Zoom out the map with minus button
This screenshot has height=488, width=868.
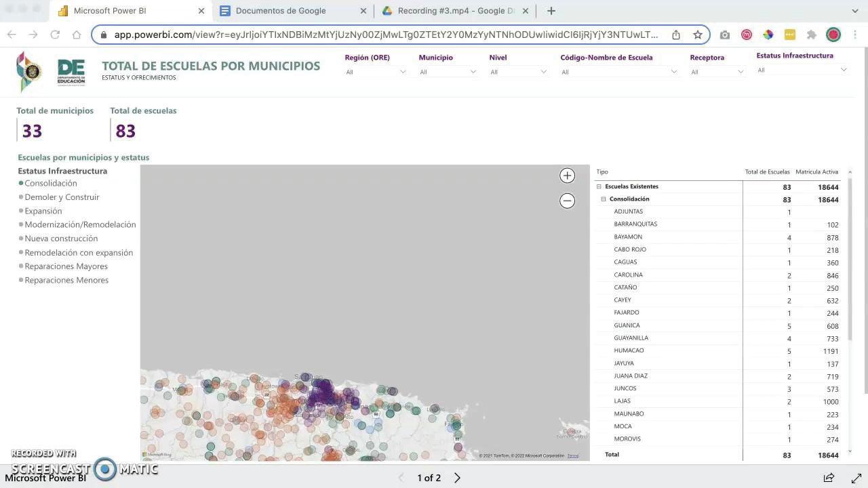[567, 201]
